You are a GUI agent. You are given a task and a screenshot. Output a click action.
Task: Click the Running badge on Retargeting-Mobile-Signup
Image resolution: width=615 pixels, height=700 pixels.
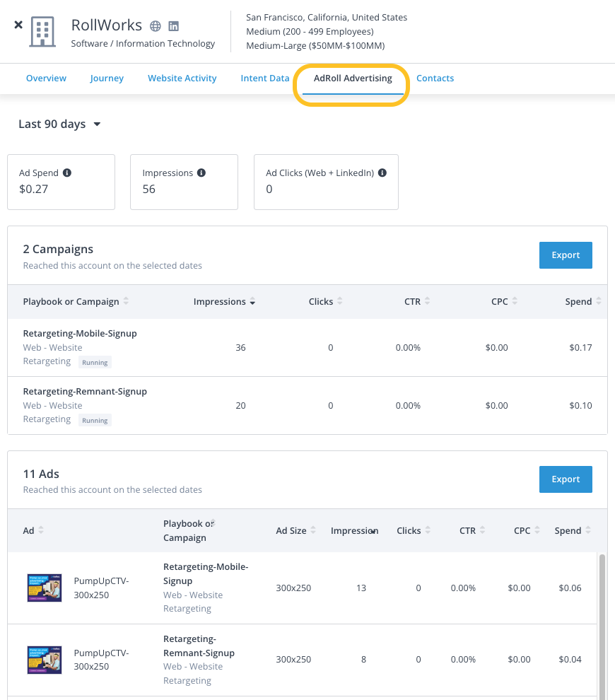pyautogui.click(x=94, y=361)
